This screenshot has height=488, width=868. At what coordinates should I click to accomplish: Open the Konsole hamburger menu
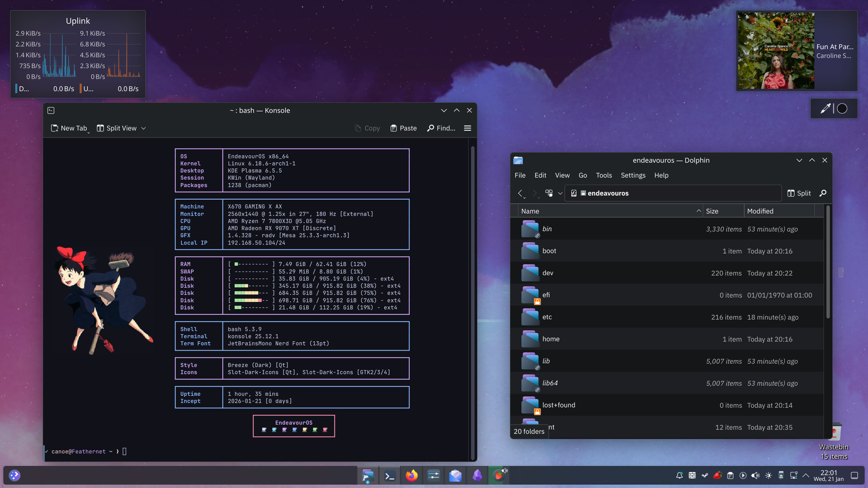(x=467, y=128)
